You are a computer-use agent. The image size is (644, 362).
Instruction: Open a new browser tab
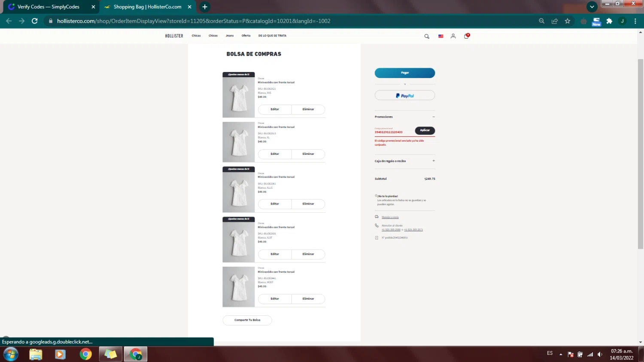pyautogui.click(x=205, y=7)
